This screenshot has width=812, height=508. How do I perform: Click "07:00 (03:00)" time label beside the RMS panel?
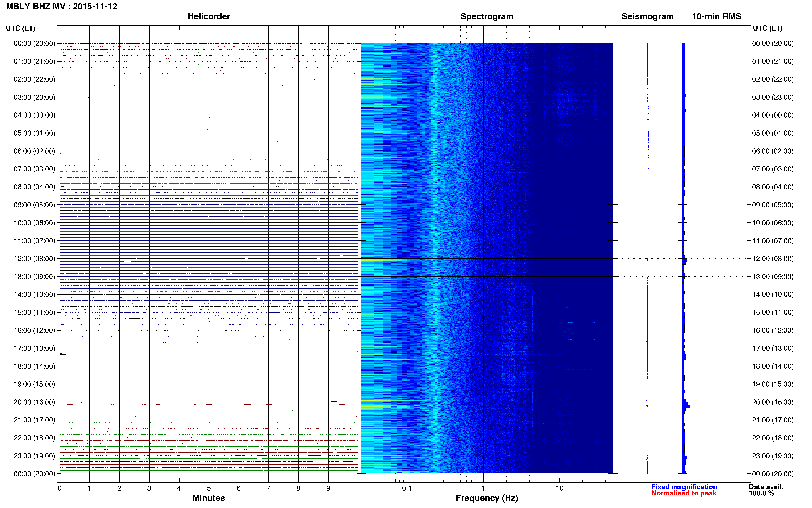click(x=773, y=169)
